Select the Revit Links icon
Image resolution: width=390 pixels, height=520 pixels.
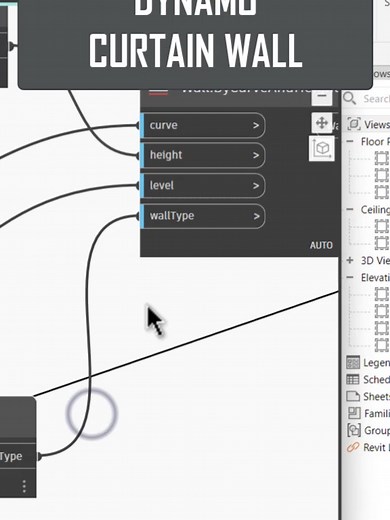[353, 447]
